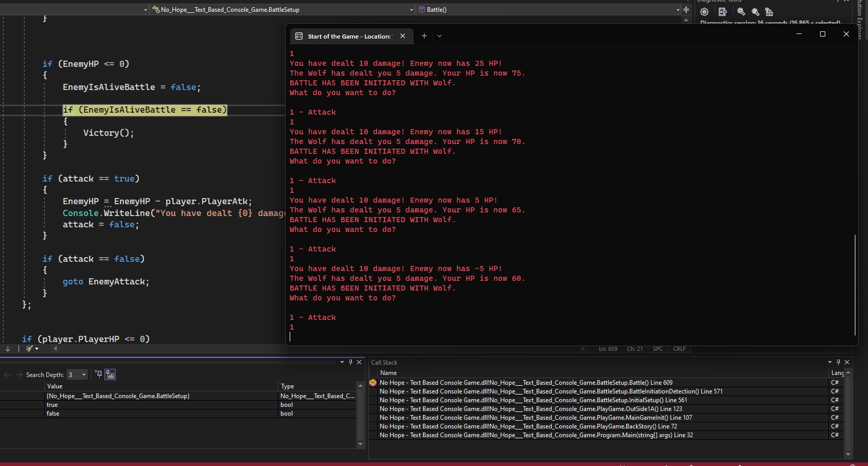The width and height of the screenshot is (868, 466).
Task: Pin the variables panel with auto-hide icon
Action: pos(351,362)
